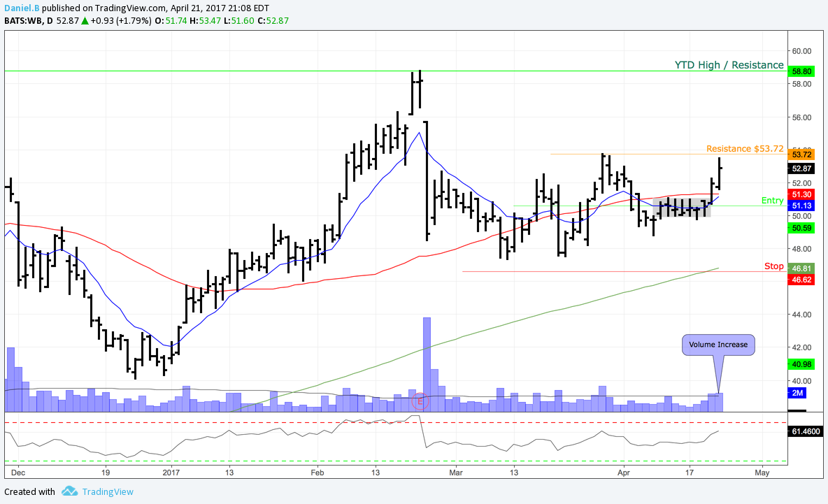Click the Feb date axis label

(x=317, y=473)
